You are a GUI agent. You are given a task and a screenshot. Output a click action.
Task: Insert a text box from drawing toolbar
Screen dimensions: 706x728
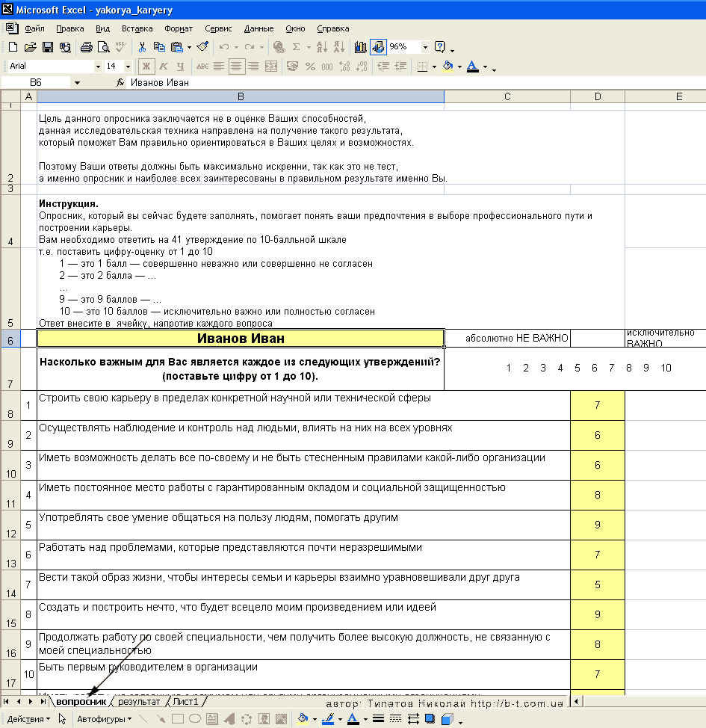click(x=212, y=719)
